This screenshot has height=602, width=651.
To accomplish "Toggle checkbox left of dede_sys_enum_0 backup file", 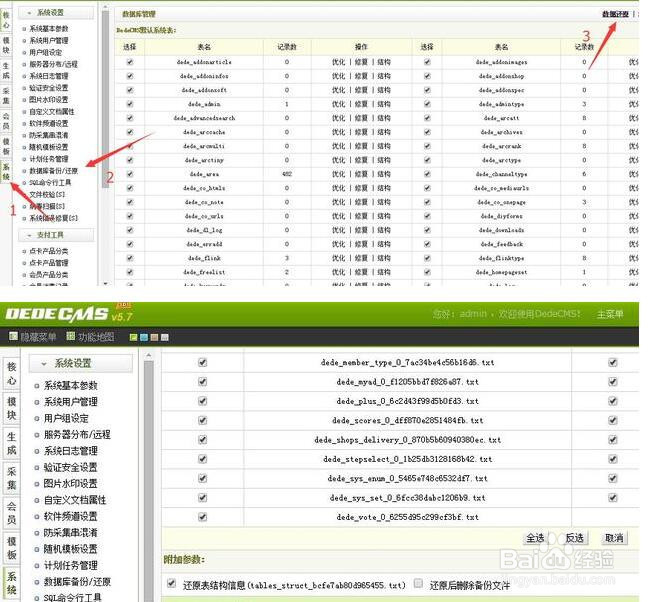I will 203,478.
